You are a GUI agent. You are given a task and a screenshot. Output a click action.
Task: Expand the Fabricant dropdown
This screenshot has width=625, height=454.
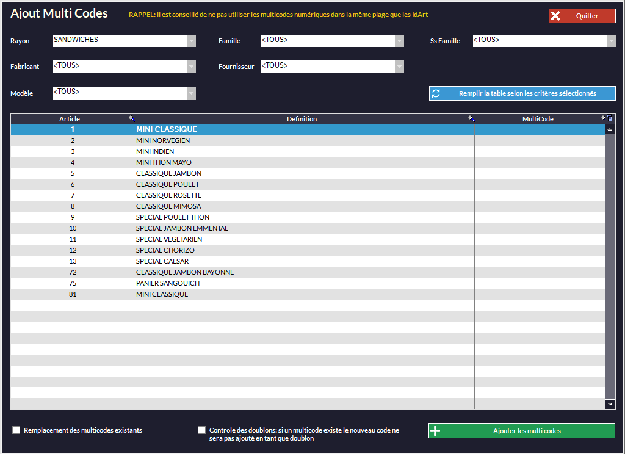pyautogui.click(x=190, y=67)
